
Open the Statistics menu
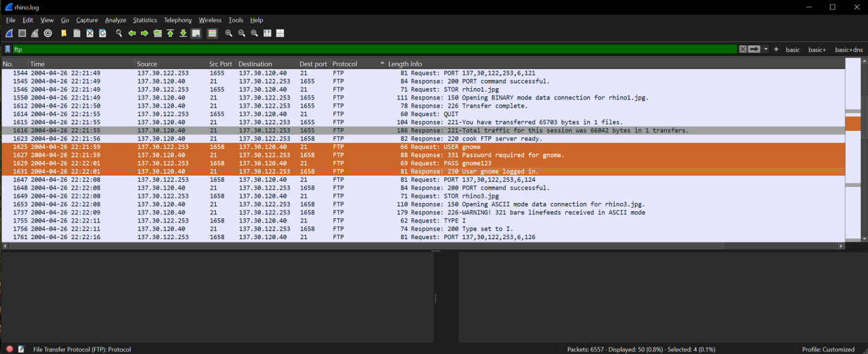(145, 20)
